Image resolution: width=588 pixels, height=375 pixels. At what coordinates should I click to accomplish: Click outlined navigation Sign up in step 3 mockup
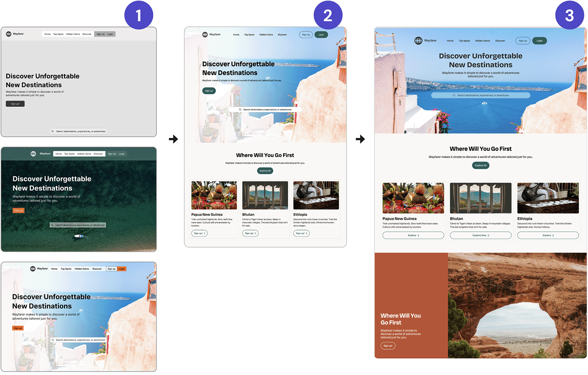(x=523, y=41)
